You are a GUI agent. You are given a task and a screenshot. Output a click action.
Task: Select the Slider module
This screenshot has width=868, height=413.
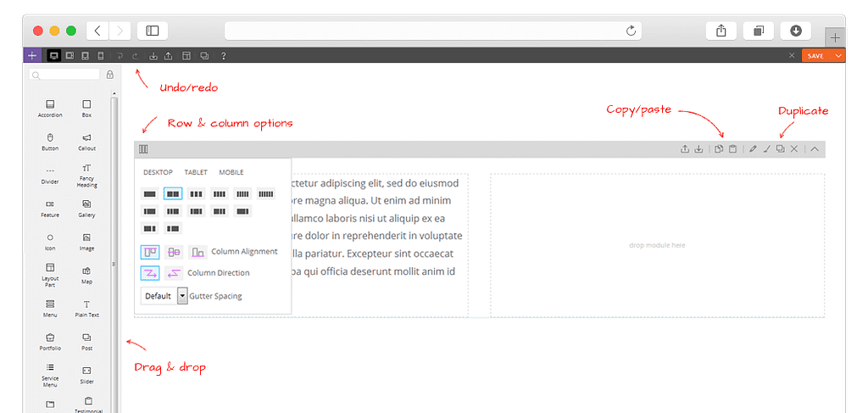pos(86,375)
